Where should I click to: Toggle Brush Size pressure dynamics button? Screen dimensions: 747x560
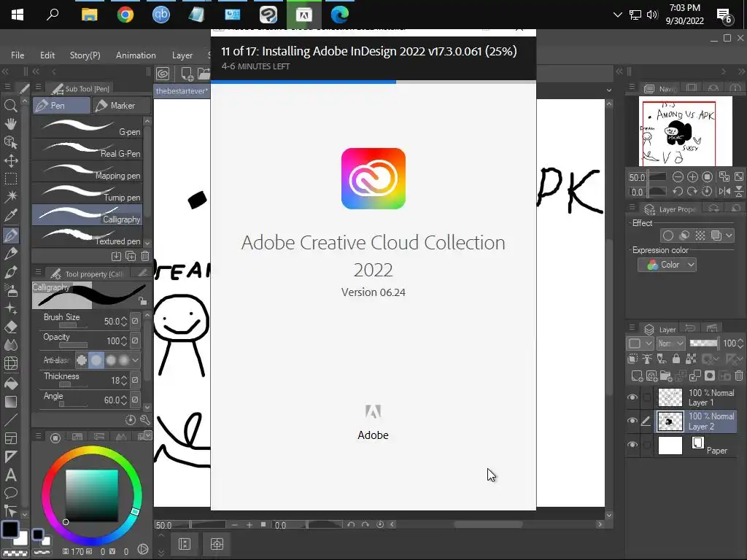coord(135,321)
